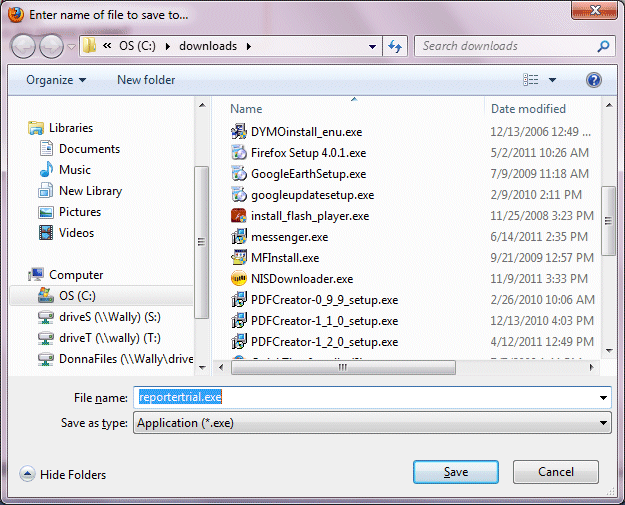This screenshot has height=505, width=625.
Task: Select Firefox Setup 4.0.1.exe file icon
Action: 239,153
